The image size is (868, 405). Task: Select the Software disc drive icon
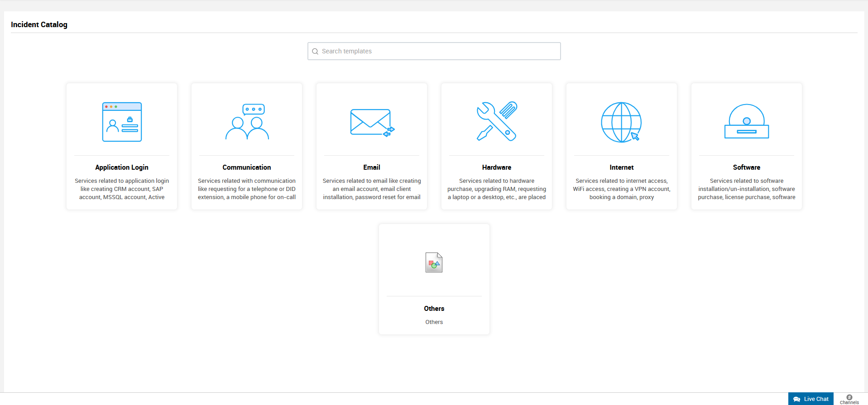tap(747, 121)
